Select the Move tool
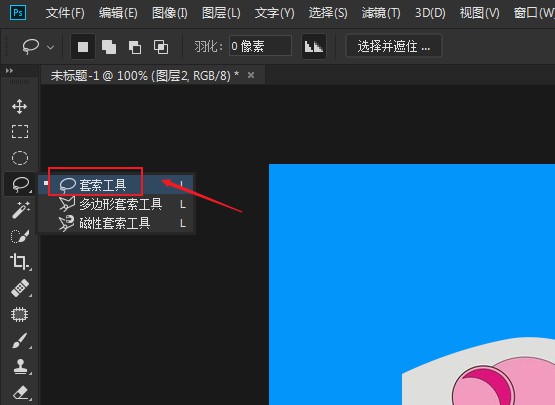 tap(19, 106)
